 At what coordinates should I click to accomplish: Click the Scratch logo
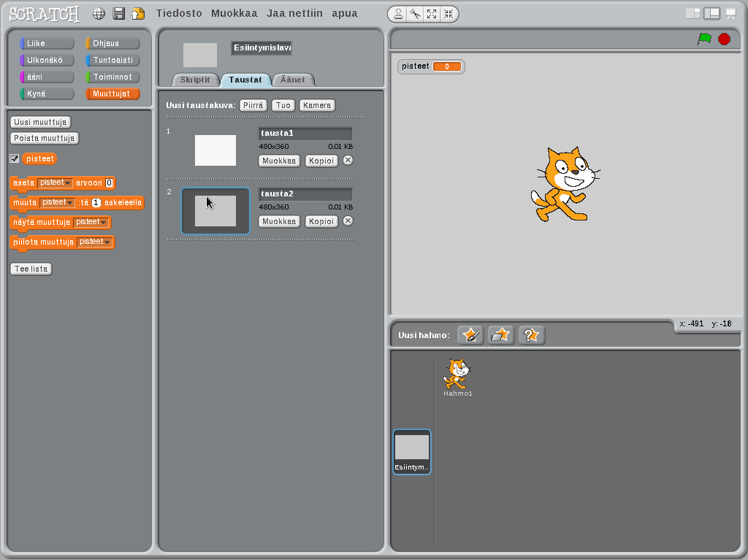click(x=44, y=14)
